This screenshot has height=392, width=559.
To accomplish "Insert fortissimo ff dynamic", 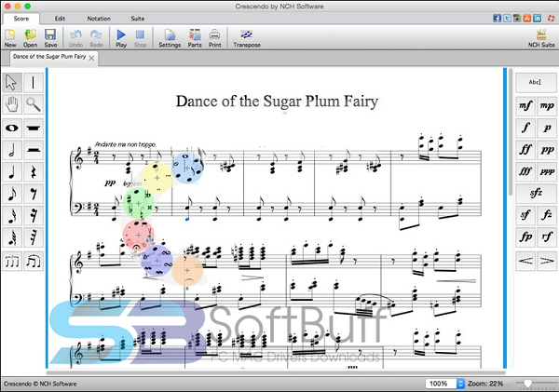I will pyautogui.click(x=525, y=149).
